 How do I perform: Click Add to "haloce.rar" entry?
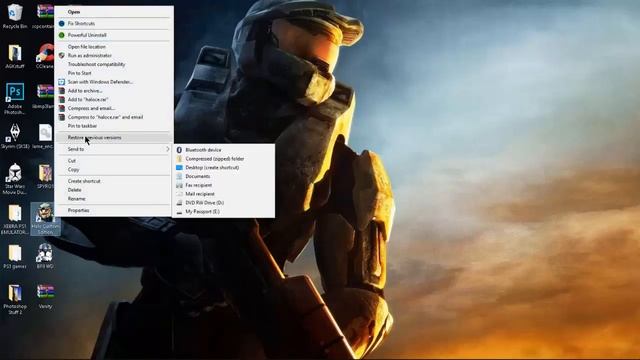point(113,100)
